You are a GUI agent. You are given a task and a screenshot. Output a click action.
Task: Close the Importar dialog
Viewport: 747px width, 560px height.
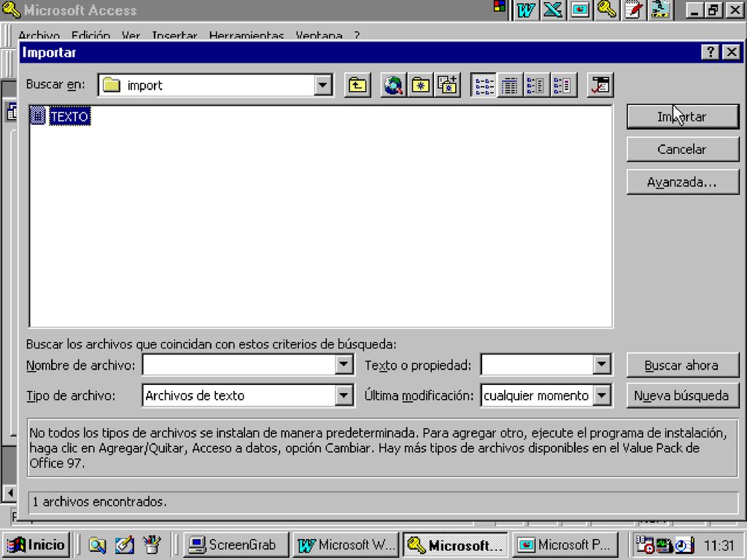[731, 52]
